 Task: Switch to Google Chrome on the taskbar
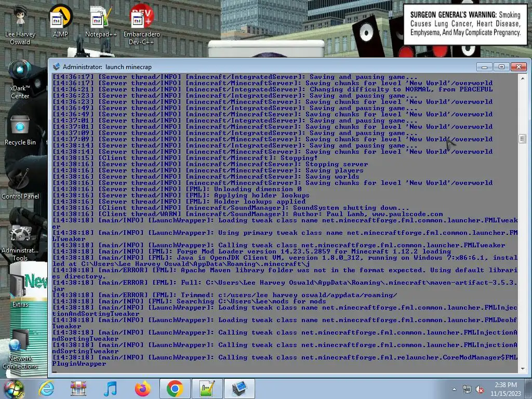click(x=175, y=389)
